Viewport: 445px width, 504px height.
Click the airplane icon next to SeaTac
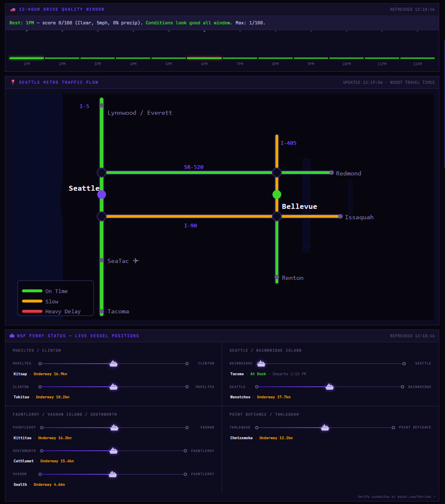(x=136, y=260)
